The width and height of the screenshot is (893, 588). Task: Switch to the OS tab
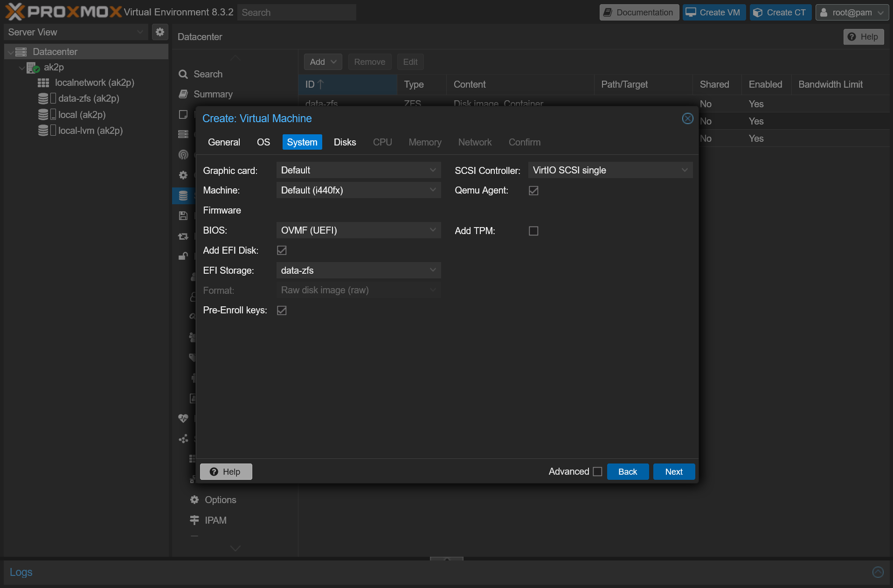[x=263, y=142]
